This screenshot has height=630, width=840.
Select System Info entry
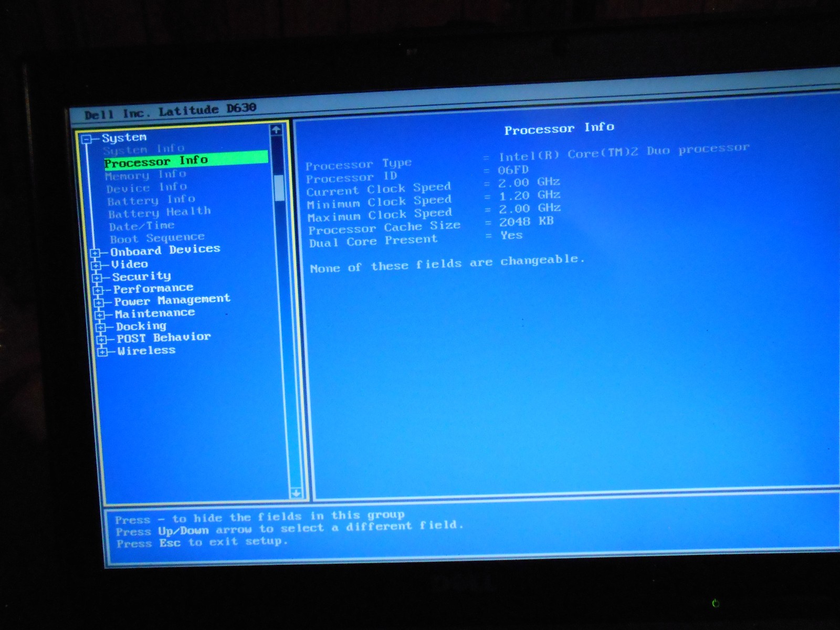pyautogui.click(x=143, y=149)
